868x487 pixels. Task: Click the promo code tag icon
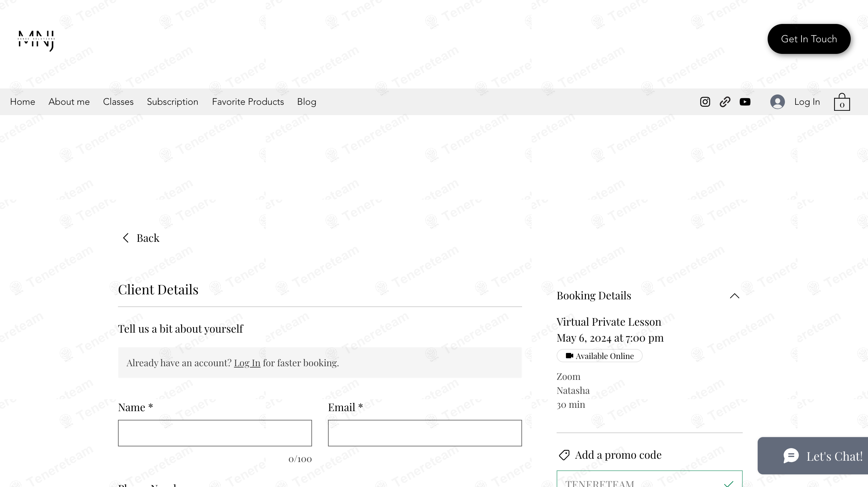click(x=564, y=455)
